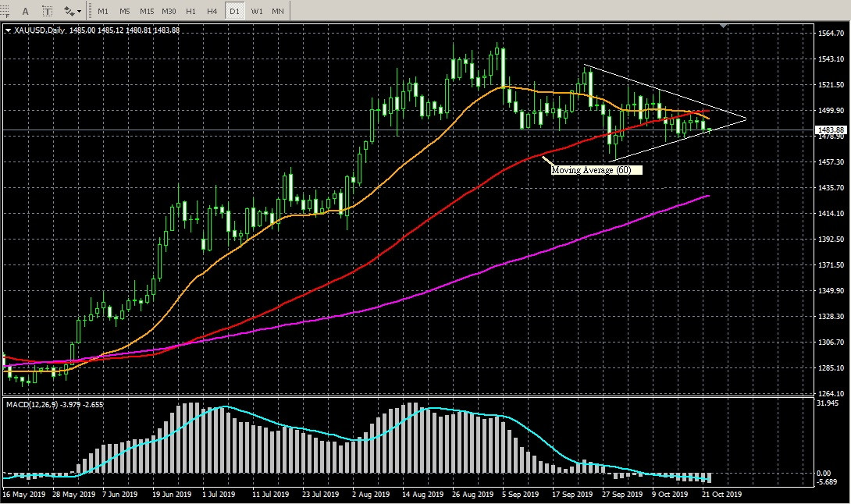Viewport: 851px width, 504px height.
Task: Select the Fibonacci retracement tool
Action: 5,11
